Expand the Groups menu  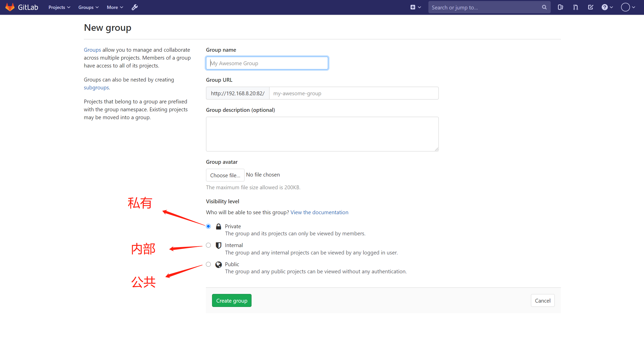tap(88, 7)
